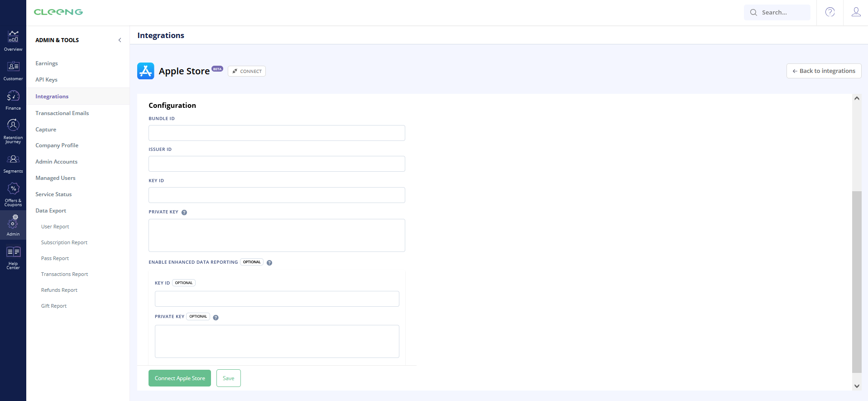Focus the required Key ID field
Screen dimensions: 868x401
click(x=277, y=195)
